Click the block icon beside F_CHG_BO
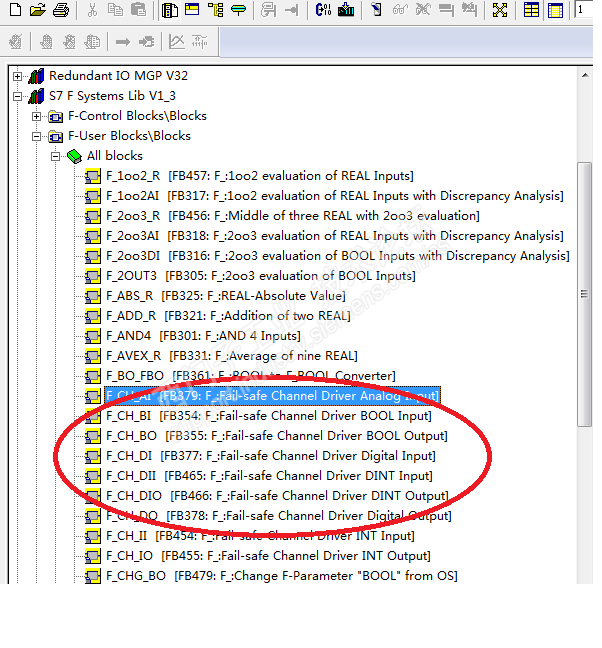The height and width of the screenshot is (648, 602). 93,576
